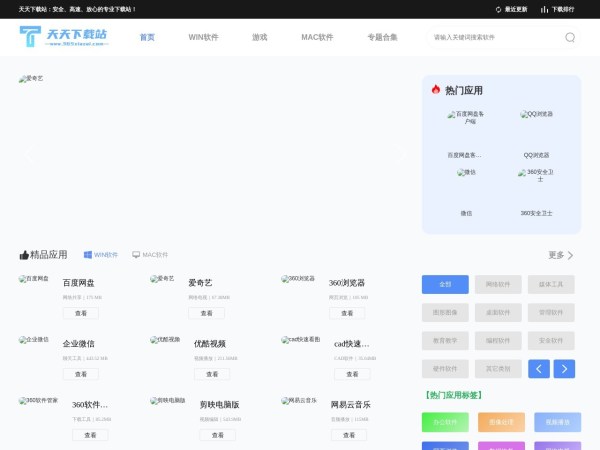The width and height of the screenshot is (600, 450).
Task: Open the 专题合集 navigation menu item
Action: coord(382,37)
